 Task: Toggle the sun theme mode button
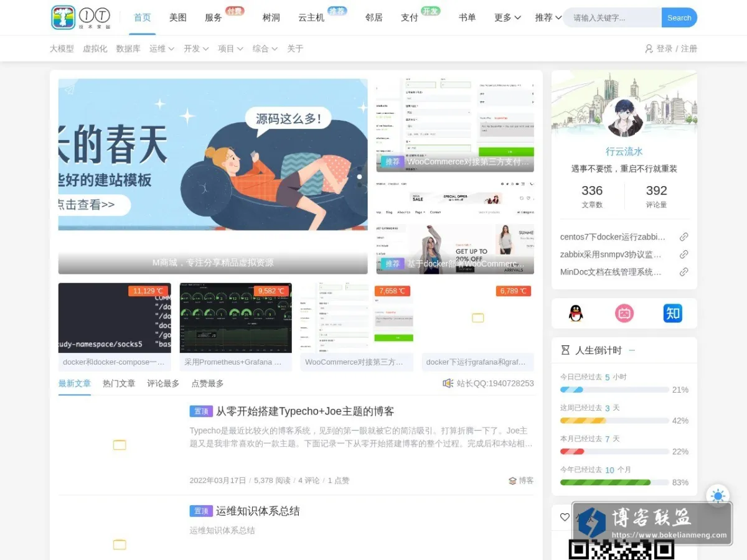coord(718,496)
